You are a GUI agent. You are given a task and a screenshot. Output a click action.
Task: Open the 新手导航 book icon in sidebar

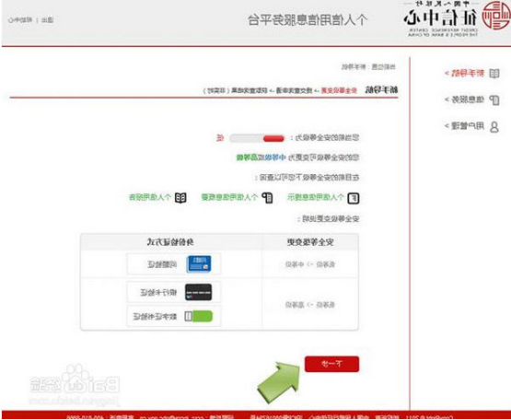(x=494, y=74)
